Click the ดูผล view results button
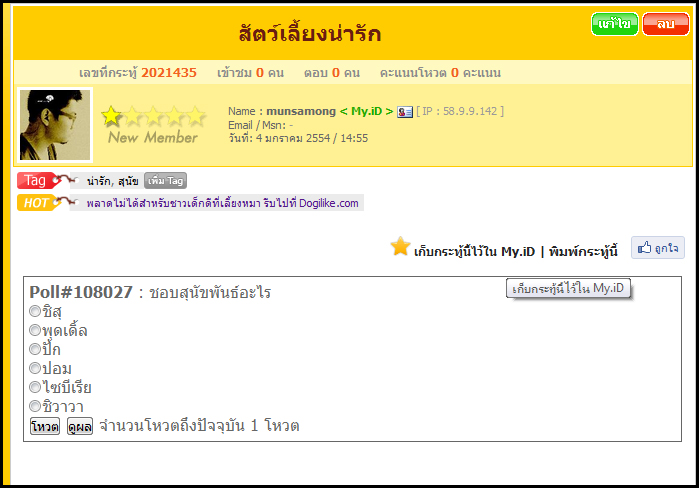The height and width of the screenshot is (488, 699). point(80,427)
